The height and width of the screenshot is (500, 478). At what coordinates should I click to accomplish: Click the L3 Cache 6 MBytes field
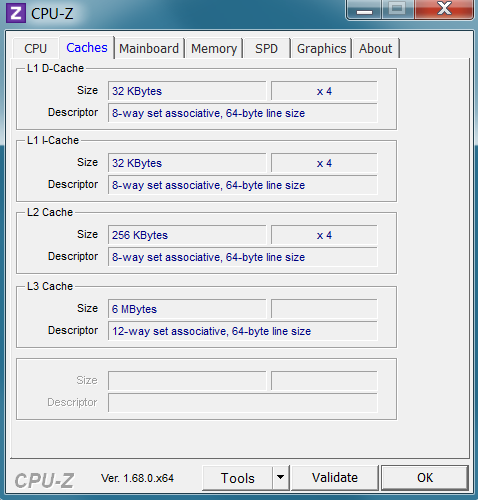(187, 309)
